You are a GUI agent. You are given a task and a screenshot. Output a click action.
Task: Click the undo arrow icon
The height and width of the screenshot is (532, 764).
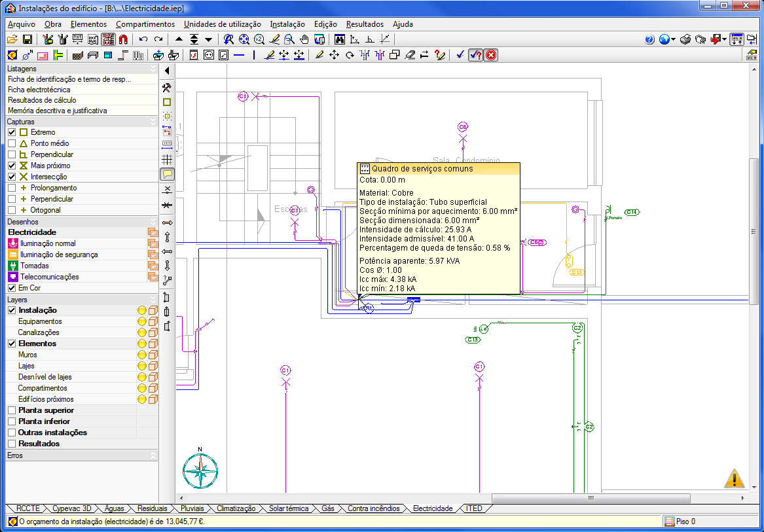[143, 39]
